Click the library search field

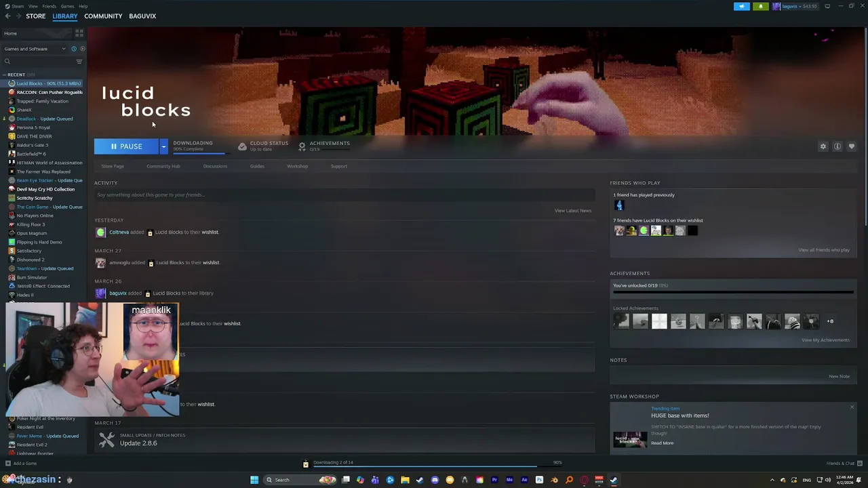tap(39, 62)
